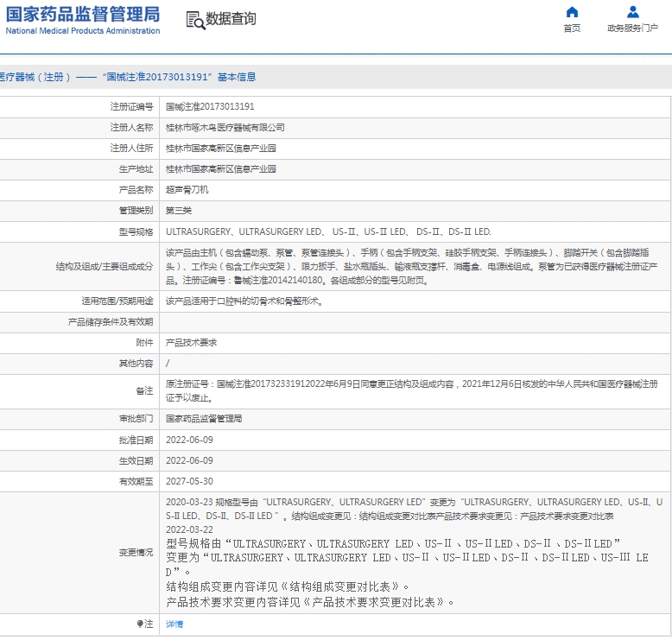Click the 型号规格 ULTRASURGERY models value

(x=328, y=232)
